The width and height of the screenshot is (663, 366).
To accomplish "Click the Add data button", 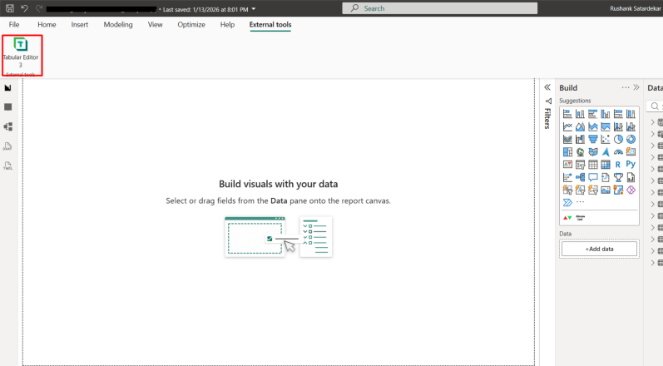I will [x=599, y=249].
